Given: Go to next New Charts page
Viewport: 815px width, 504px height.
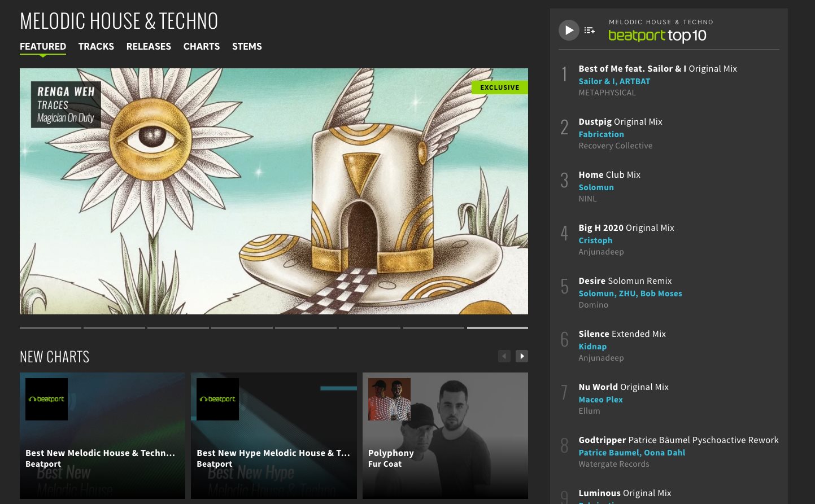Looking at the screenshot, I should [x=522, y=356].
